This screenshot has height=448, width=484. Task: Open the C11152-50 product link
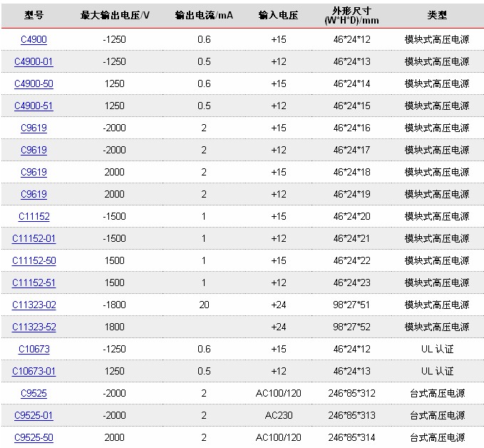(x=34, y=261)
